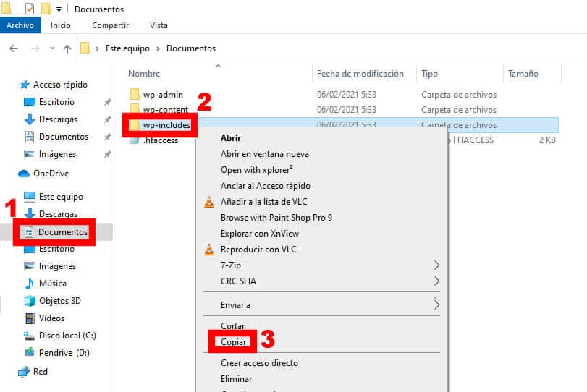Viewport: 587px width, 392px height.
Task: Click Añadir a la lista de VLC
Action: [265, 202]
